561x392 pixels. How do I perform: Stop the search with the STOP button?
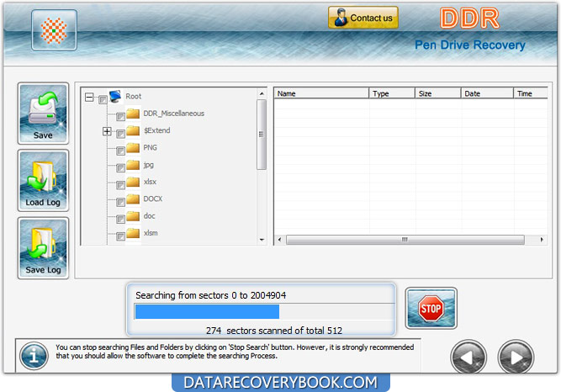point(431,308)
